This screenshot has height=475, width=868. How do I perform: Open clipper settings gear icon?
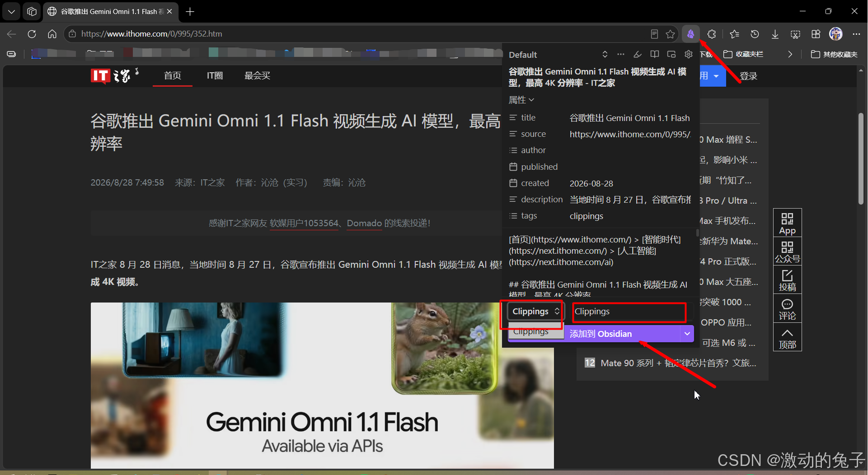[x=688, y=54]
